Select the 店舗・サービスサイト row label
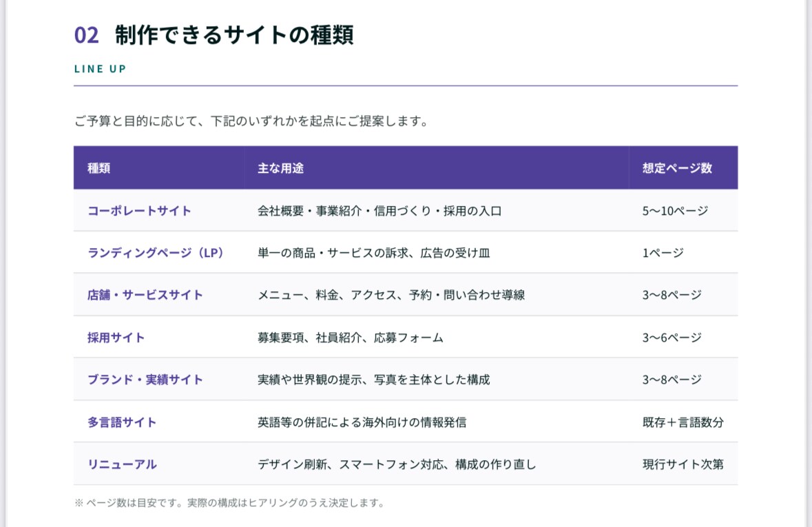Screen dimensions: 812x527 pos(145,295)
